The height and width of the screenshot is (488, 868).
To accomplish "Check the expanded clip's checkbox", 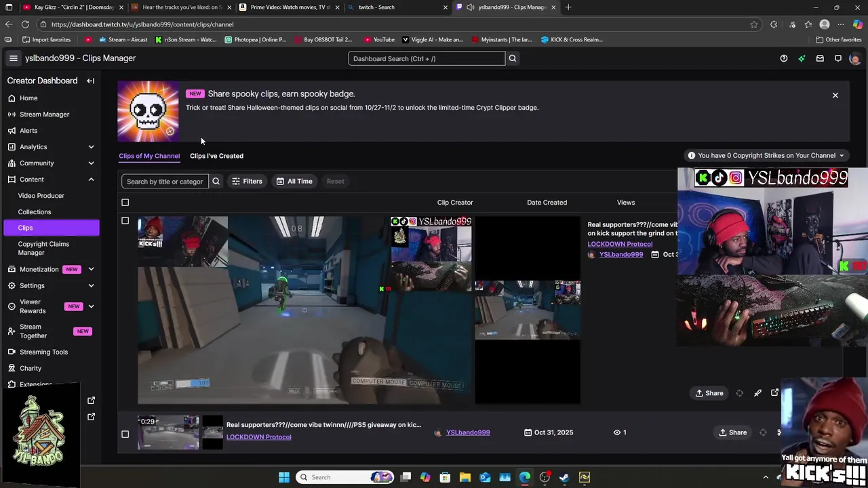I will click(125, 221).
